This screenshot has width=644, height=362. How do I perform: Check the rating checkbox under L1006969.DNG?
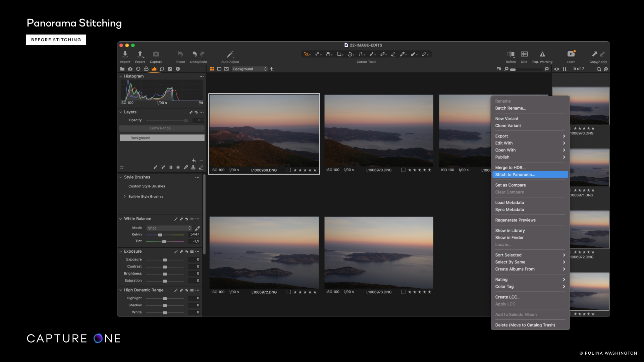pyautogui.click(x=289, y=170)
